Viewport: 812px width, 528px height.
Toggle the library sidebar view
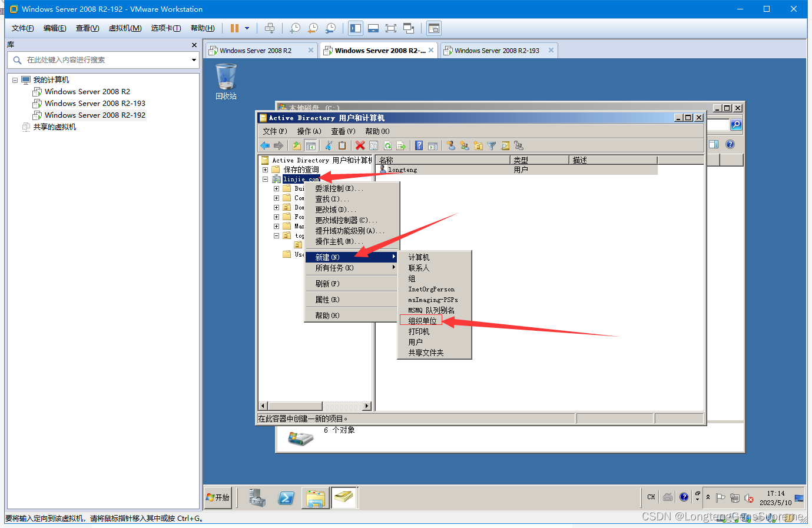[355, 28]
